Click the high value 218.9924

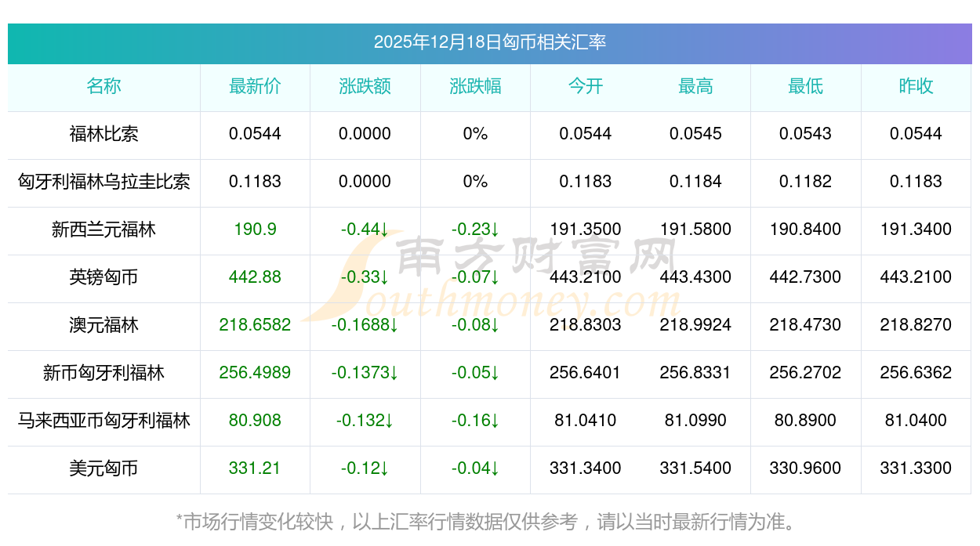pos(695,325)
